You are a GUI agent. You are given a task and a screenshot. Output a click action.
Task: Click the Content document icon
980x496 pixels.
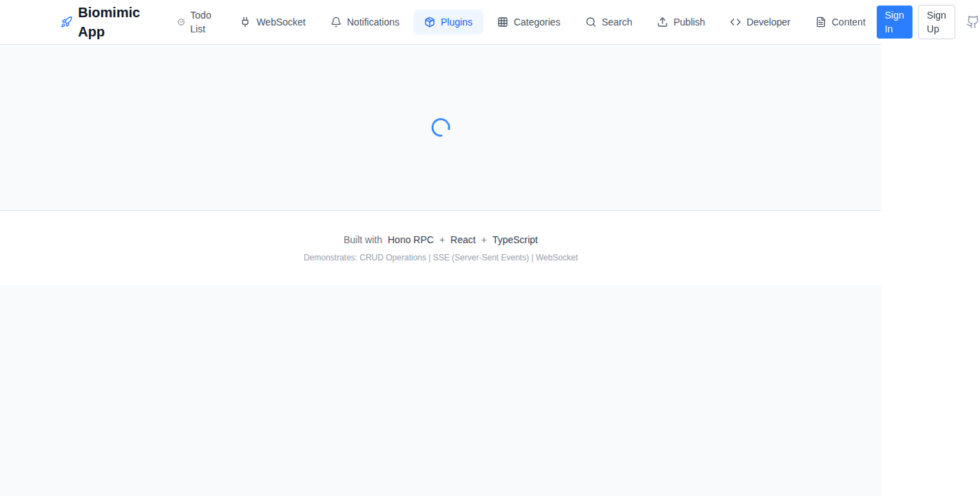coord(821,22)
